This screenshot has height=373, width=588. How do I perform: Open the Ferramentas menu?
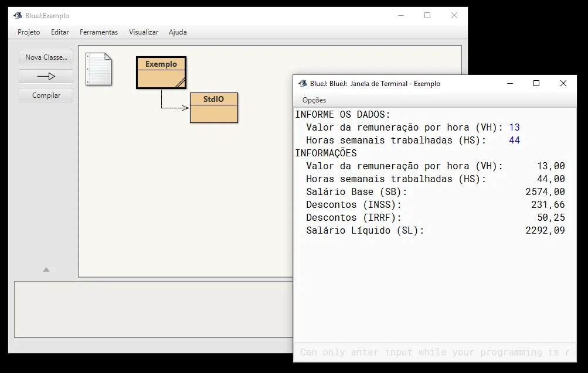pyautogui.click(x=98, y=32)
